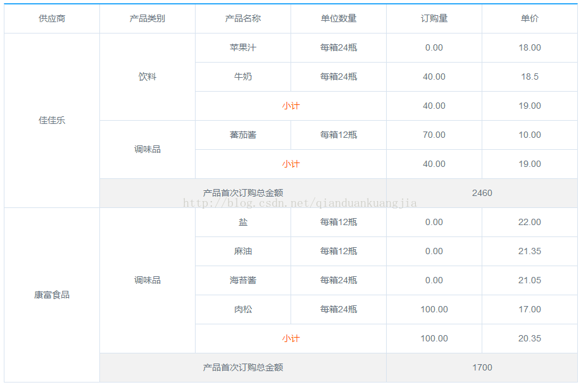Click the 订购量 column header

pyautogui.click(x=433, y=18)
